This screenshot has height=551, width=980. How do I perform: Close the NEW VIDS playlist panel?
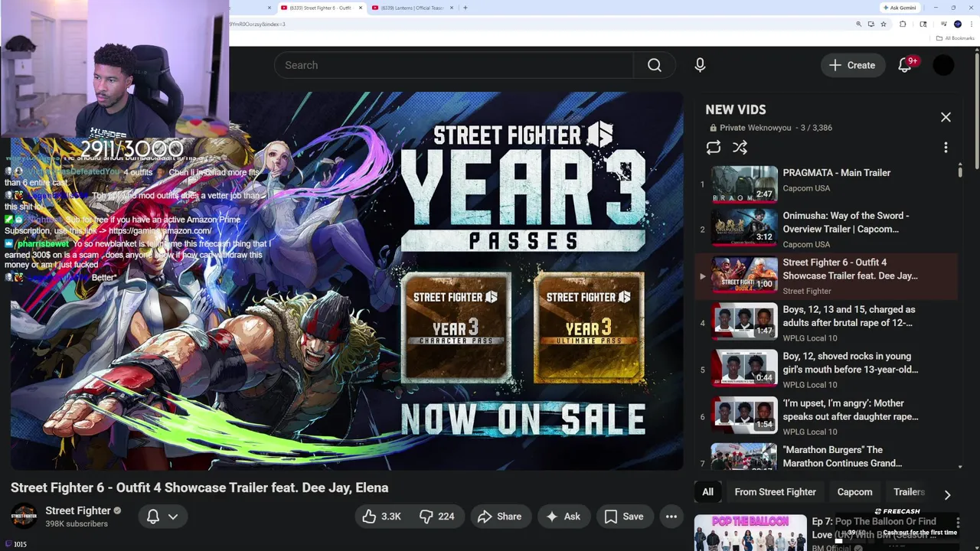pyautogui.click(x=946, y=117)
